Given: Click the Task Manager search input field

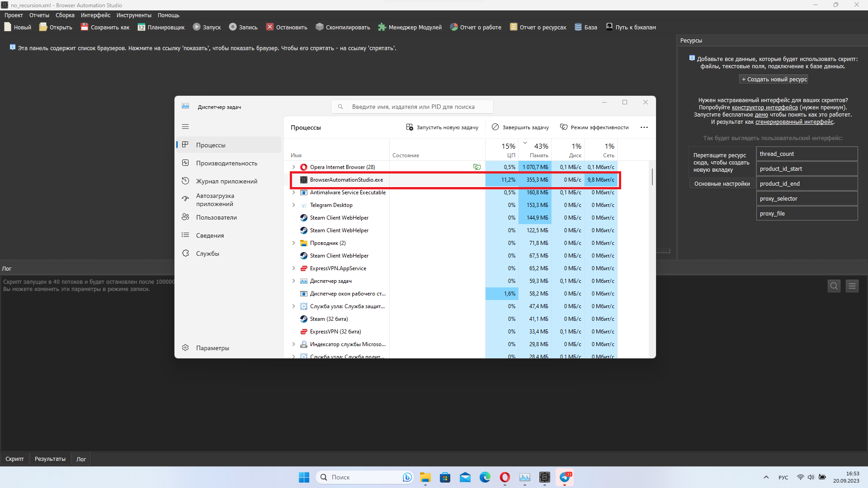Looking at the screenshot, I should [413, 107].
